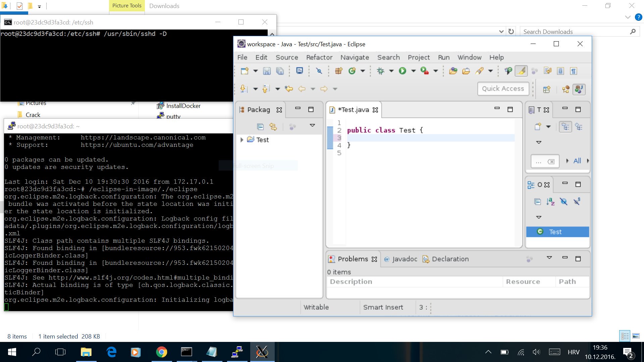Click the Back navigation arrow icon
Screen dimensions: 644x362
pyautogui.click(x=302, y=89)
